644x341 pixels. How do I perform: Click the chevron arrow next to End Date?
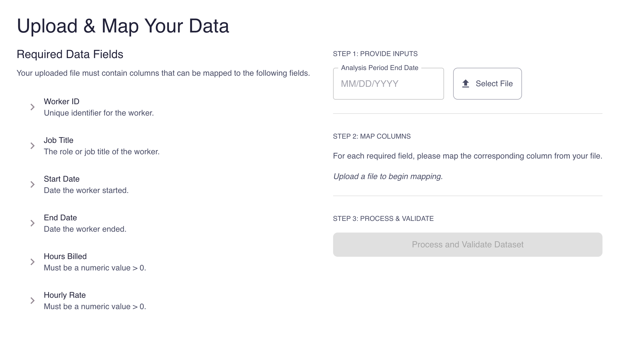[32, 223]
